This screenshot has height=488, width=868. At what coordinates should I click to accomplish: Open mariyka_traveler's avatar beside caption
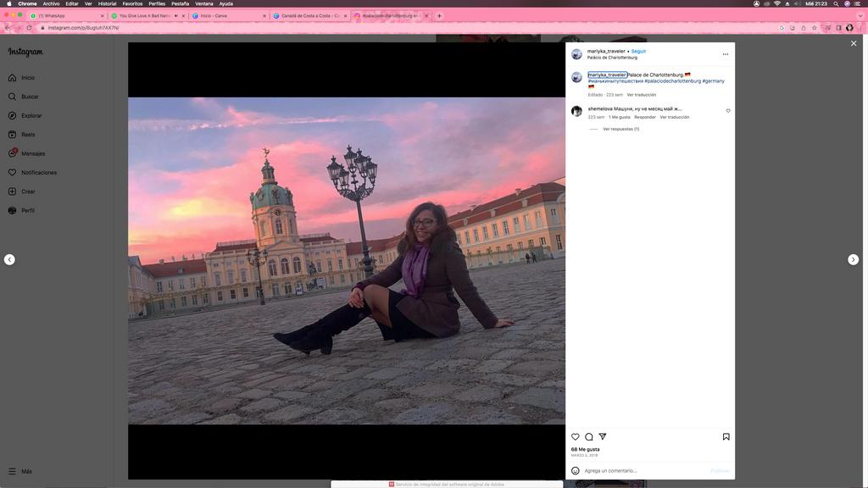[x=576, y=77]
